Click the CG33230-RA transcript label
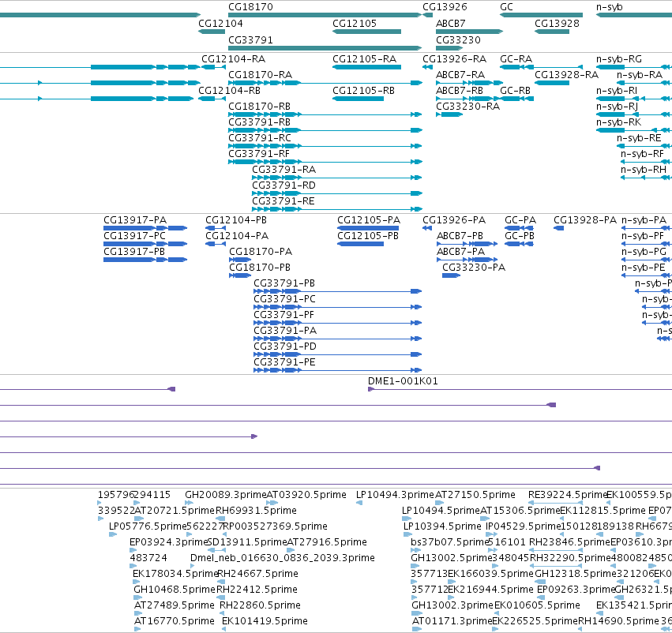Viewport: 672px width, 633px height. pos(467,107)
